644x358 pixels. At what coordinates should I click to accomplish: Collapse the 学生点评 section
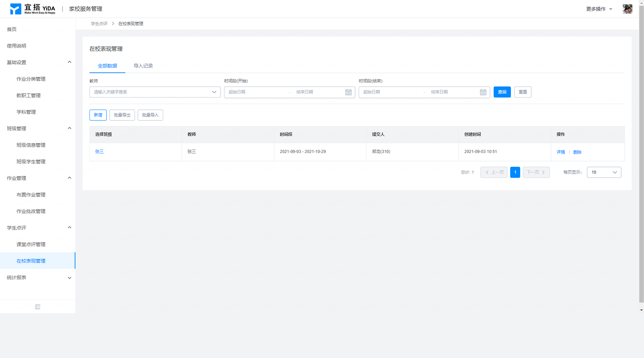click(x=69, y=228)
